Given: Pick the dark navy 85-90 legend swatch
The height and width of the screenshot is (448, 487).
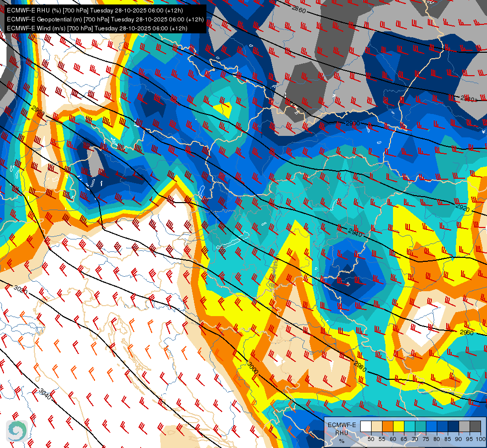Looking at the screenshot, I should [x=454, y=426].
